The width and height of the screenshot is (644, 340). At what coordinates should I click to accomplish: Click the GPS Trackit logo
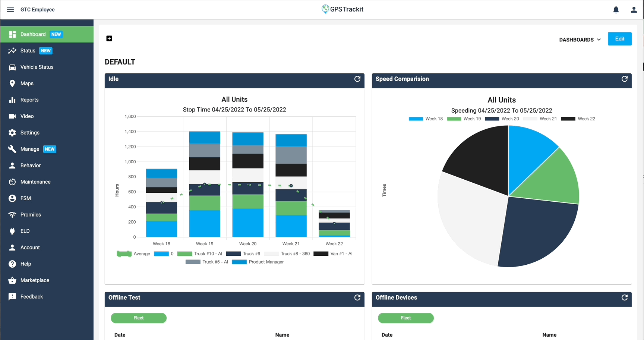pyautogui.click(x=342, y=9)
